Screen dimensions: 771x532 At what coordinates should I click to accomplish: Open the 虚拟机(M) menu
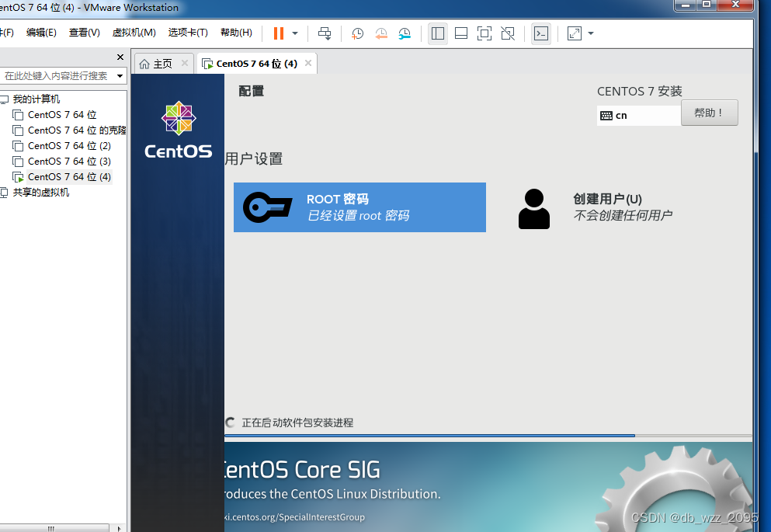[x=134, y=33]
